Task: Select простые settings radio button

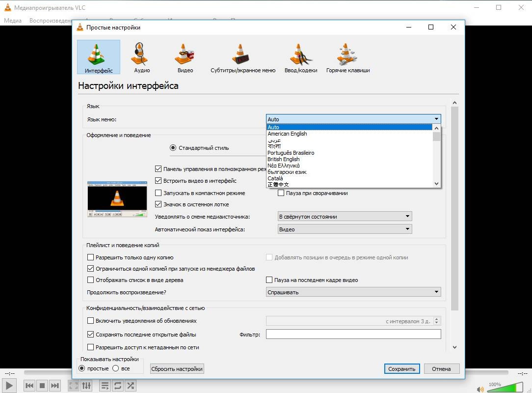Action: coord(82,368)
